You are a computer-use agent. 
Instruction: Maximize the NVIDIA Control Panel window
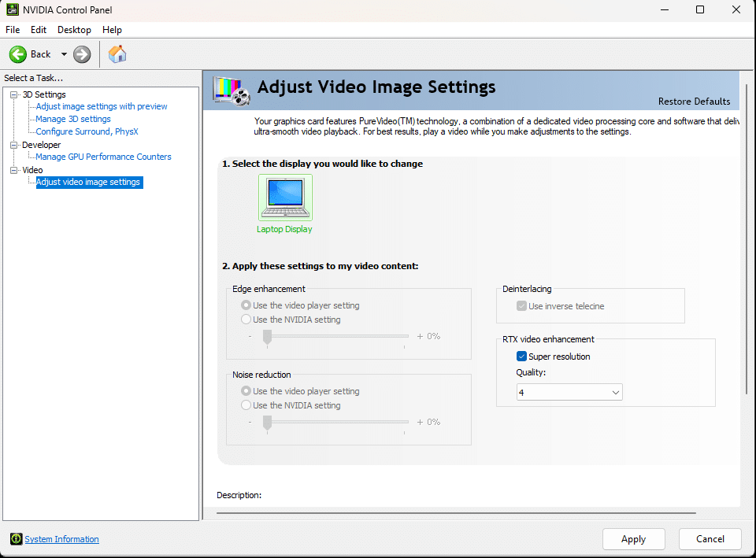pos(700,9)
